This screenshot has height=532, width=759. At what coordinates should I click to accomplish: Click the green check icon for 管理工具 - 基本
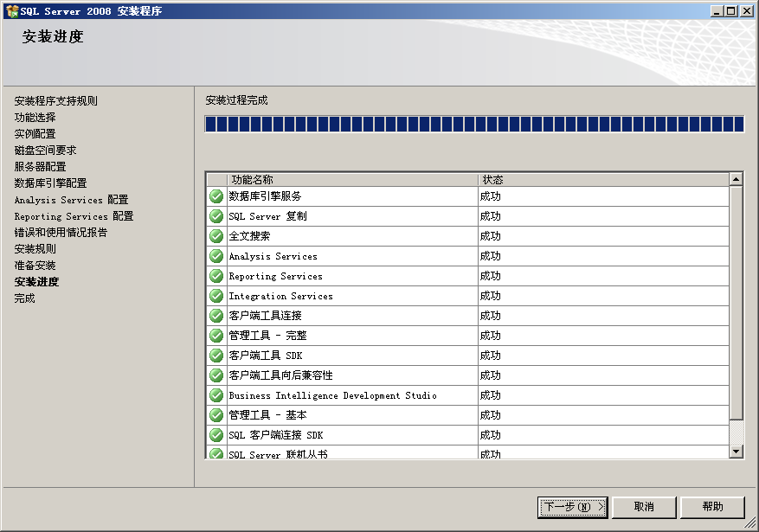[216, 415]
